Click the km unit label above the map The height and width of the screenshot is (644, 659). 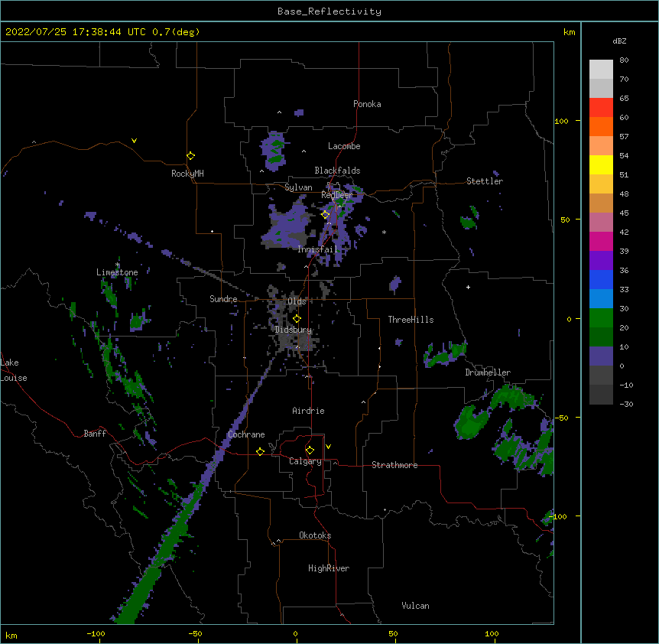(569, 32)
